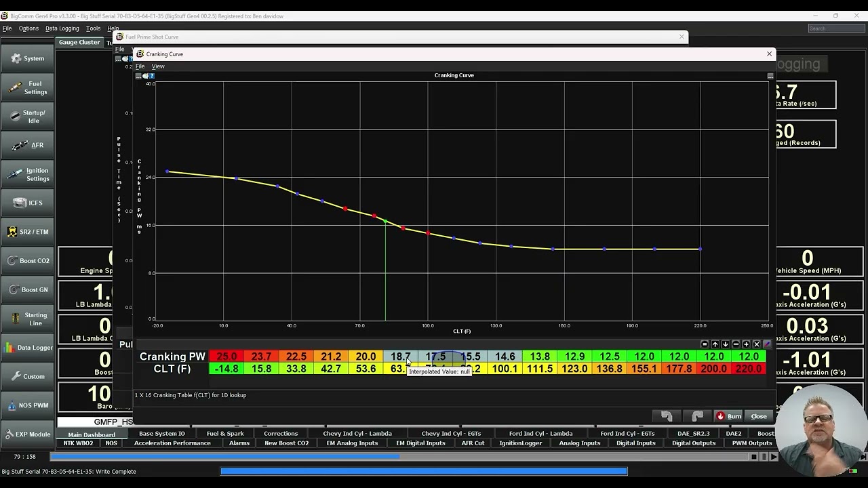Click the ellipsis icon at the graph's top left

tap(138, 76)
